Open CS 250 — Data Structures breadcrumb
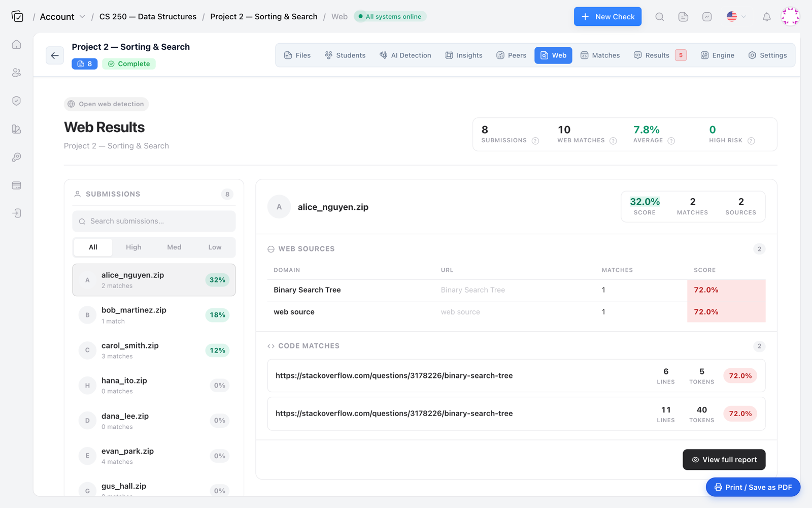 pyautogui.click(x=148, y=17)
